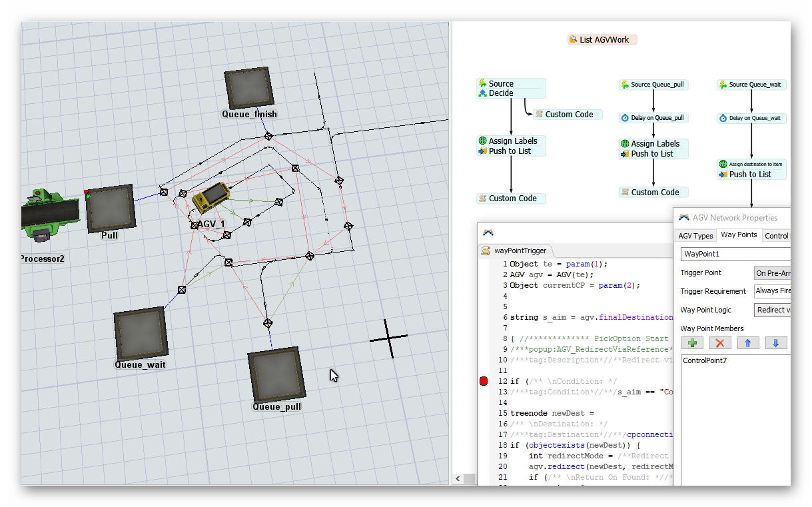Move way point member up with arrow

pos(748,343)
